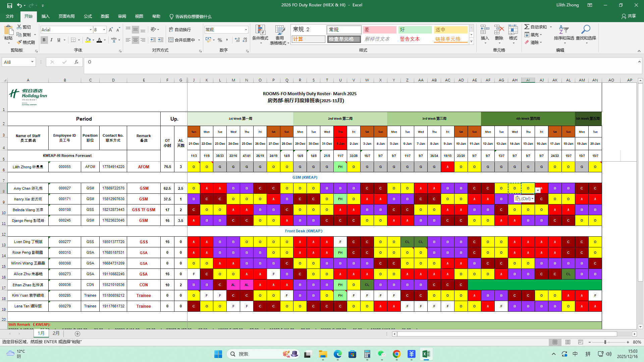Open the Formulas ribbon tab
The image size is (644, 362).
tap(88, 16)
